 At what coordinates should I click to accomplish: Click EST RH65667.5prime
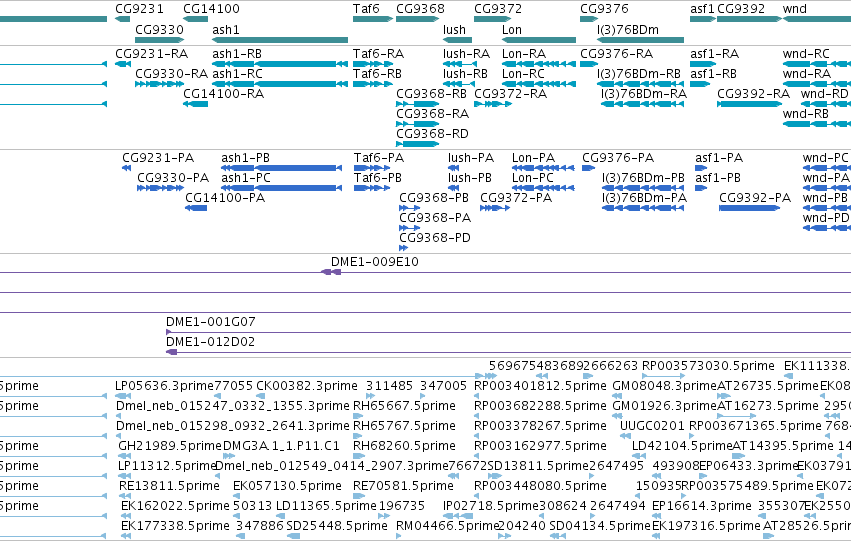pos(404,406)
